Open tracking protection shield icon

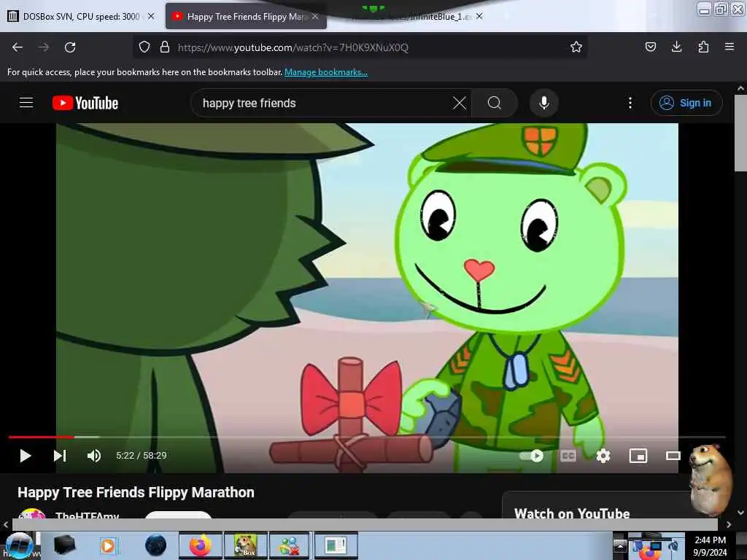tap(144, 47)
